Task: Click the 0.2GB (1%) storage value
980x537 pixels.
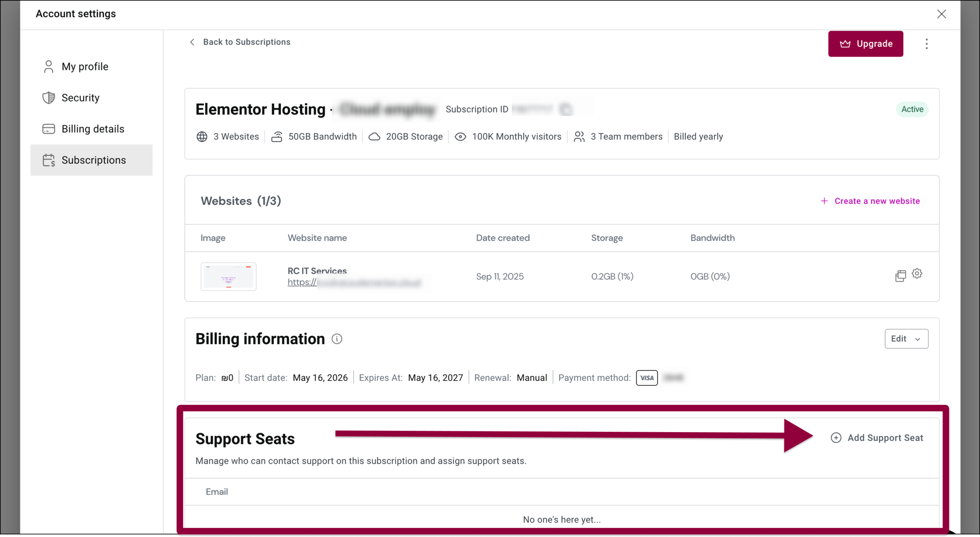Action: [x=612, y=276]
